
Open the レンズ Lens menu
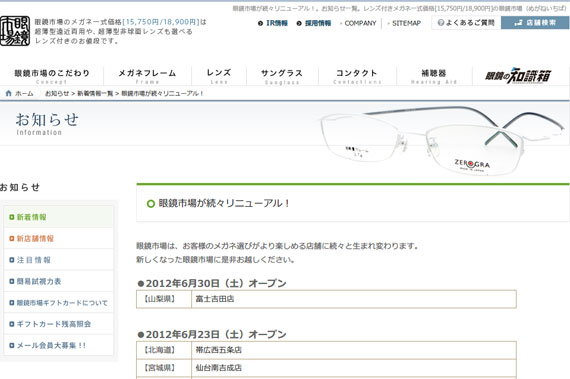click(219, 76)
